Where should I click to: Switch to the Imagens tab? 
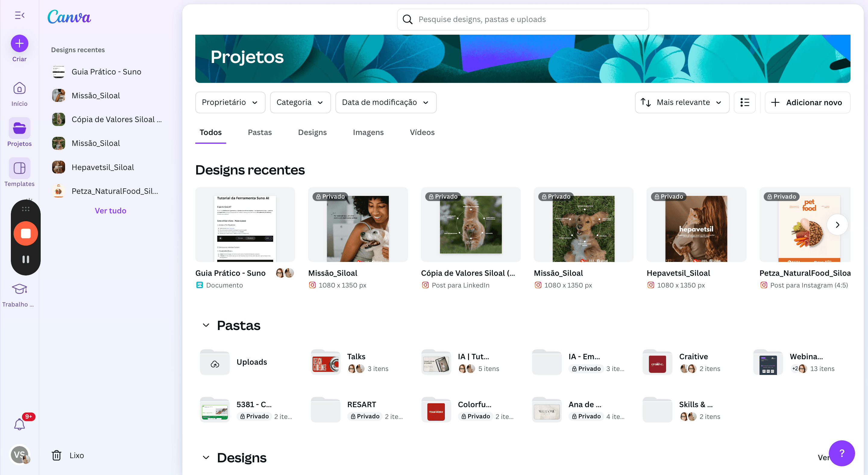pos(368,132)
